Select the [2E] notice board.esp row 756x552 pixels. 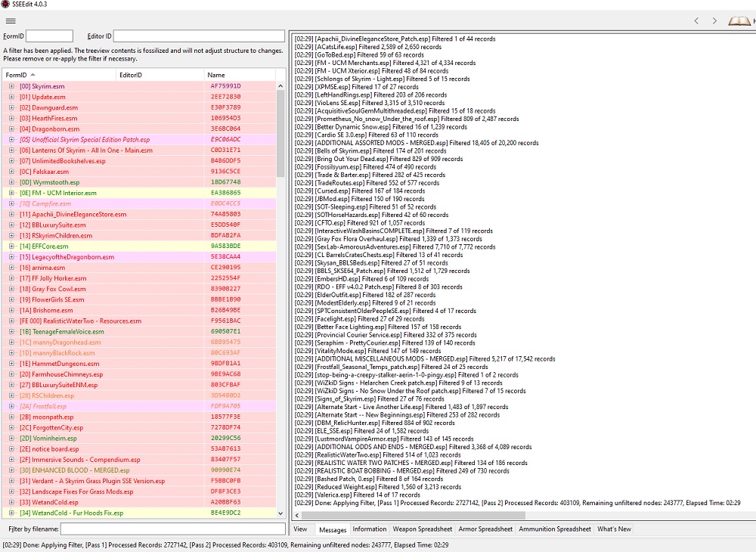click(139, 449)
